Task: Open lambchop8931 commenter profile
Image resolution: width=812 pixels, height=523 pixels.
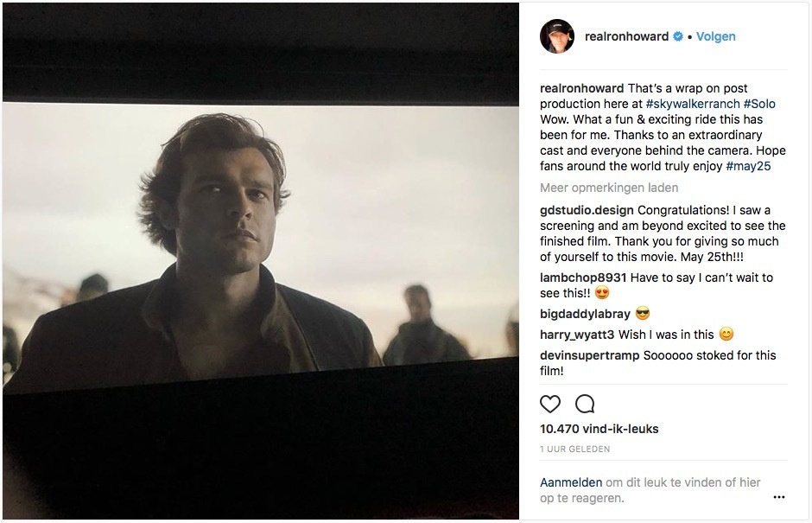Action: [583, 277]
